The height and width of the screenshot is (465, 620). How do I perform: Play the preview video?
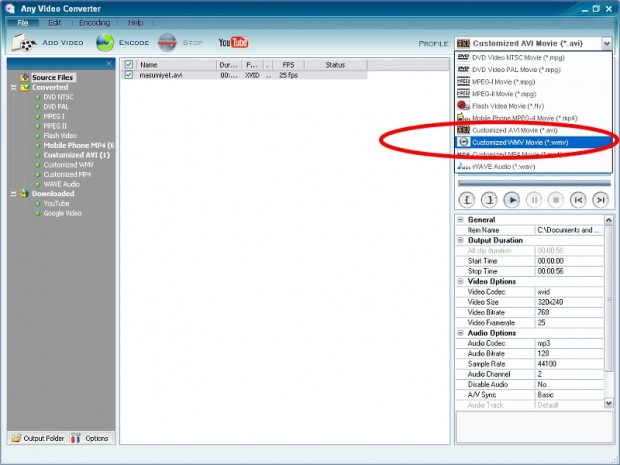[512, 200]
